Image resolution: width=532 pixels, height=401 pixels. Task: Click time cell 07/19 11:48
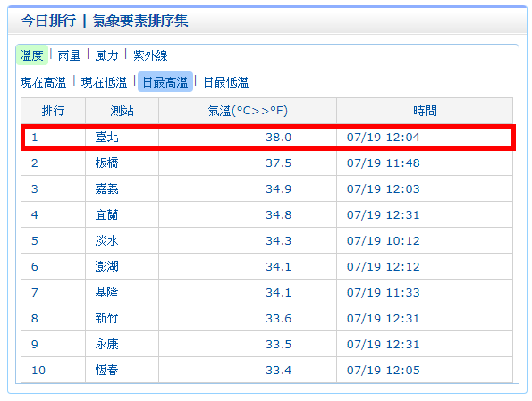pos(383,163)
